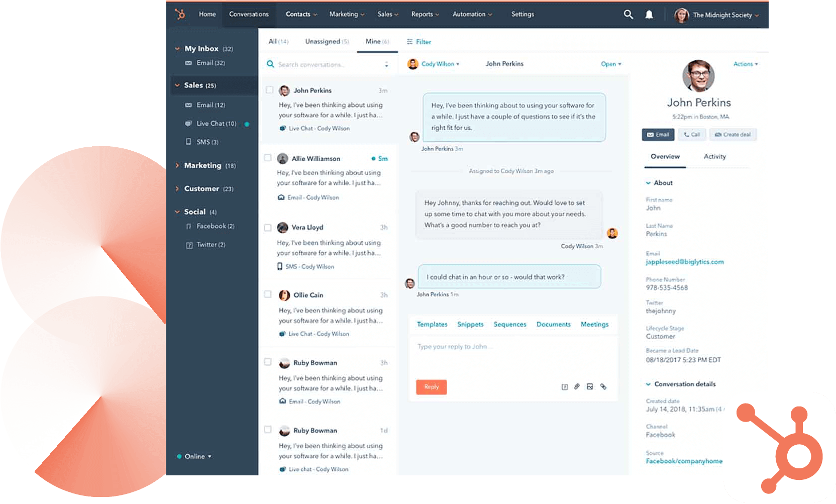Open the Cody Wilson assignee dropdown
The height and width of the screenshot is (504, 836).
(434, 64)
